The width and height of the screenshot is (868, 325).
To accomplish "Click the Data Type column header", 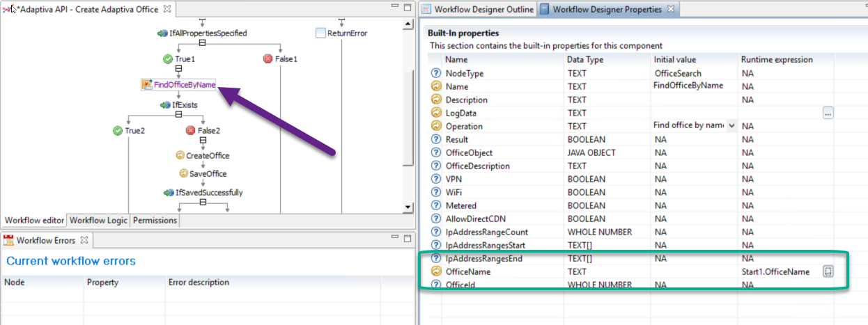I will tap(607, 60).
